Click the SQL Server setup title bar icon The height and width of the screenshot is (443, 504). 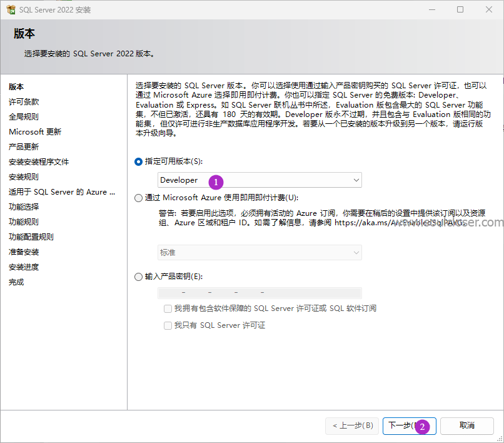(x=11, y=9)
